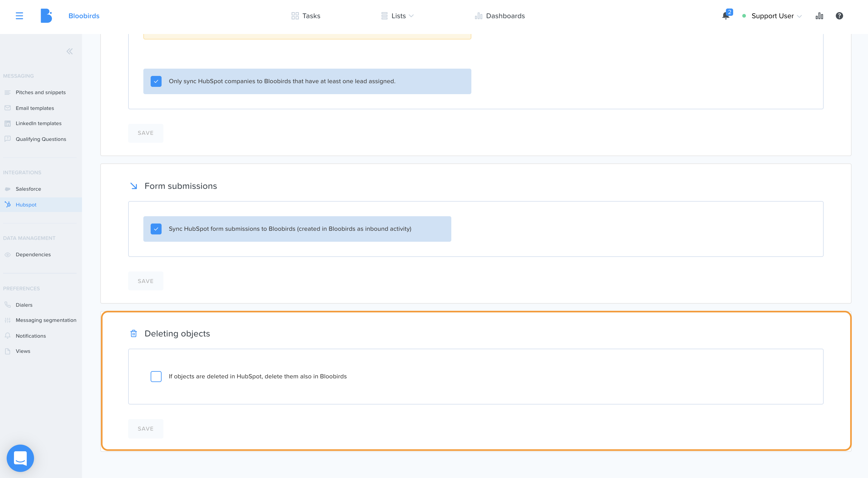Uncheck sync HubSpot form submissions checkbox

(156, 229)
